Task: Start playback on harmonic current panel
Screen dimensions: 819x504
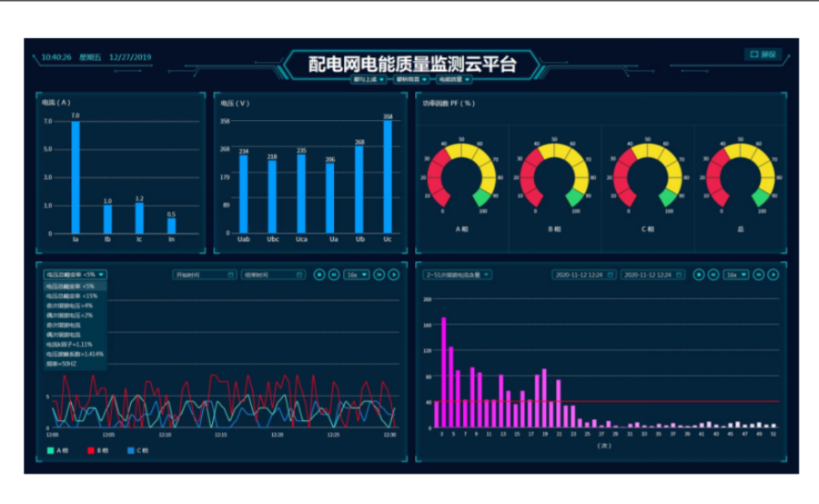Action: (773, 274)
